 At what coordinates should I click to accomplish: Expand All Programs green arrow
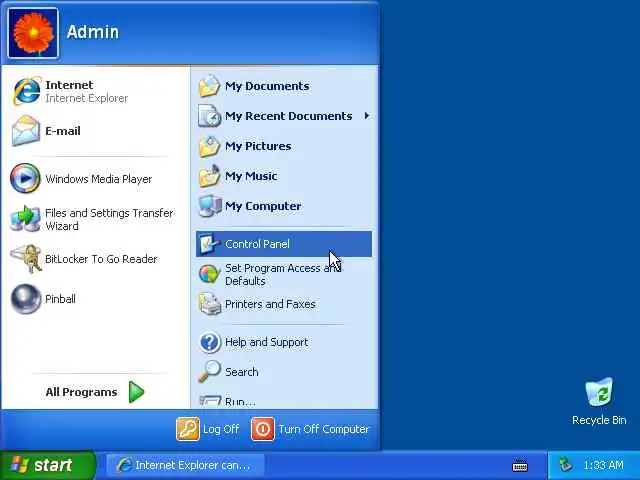coord(136,392)
